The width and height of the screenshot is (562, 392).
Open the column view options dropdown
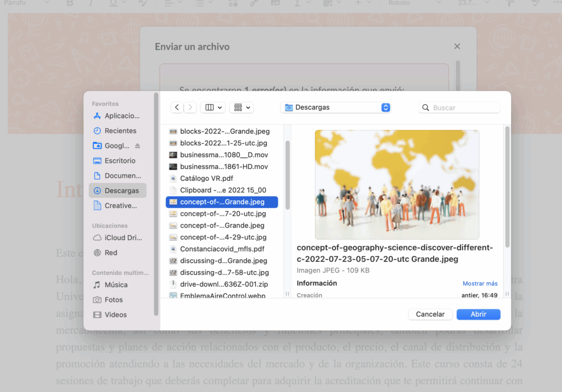pyautogui.click(x=212, y=108)
